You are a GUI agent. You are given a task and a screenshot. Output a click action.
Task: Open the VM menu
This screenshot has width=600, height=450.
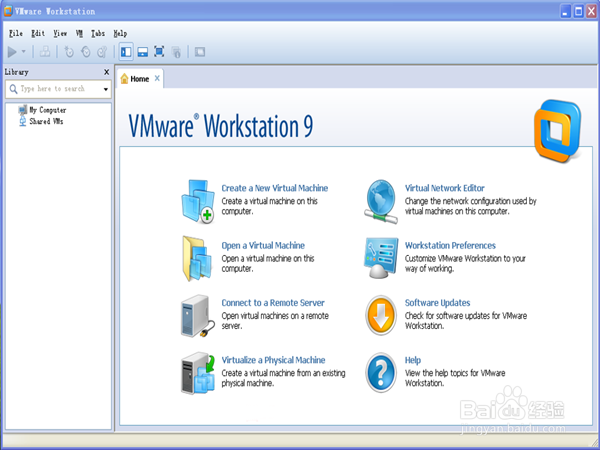pyautogui.click(x=79, y=34)
